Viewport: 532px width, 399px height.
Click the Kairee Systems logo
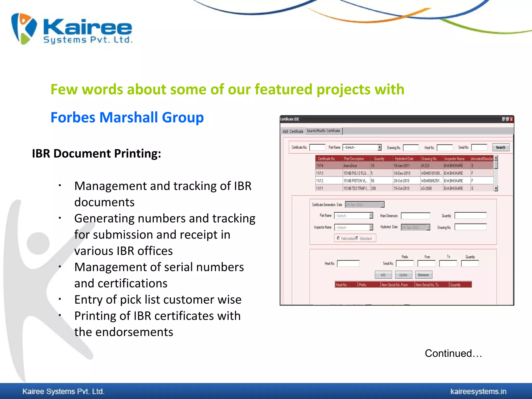pyautogui.click(x=71, y=29)
